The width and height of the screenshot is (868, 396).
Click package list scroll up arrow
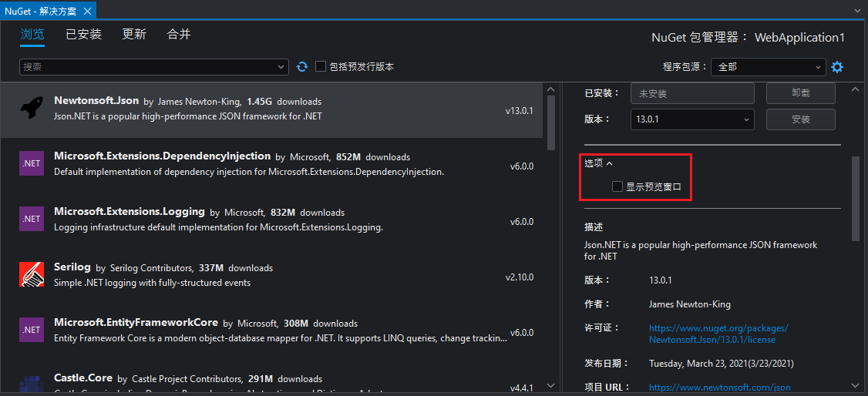(551, 89)
